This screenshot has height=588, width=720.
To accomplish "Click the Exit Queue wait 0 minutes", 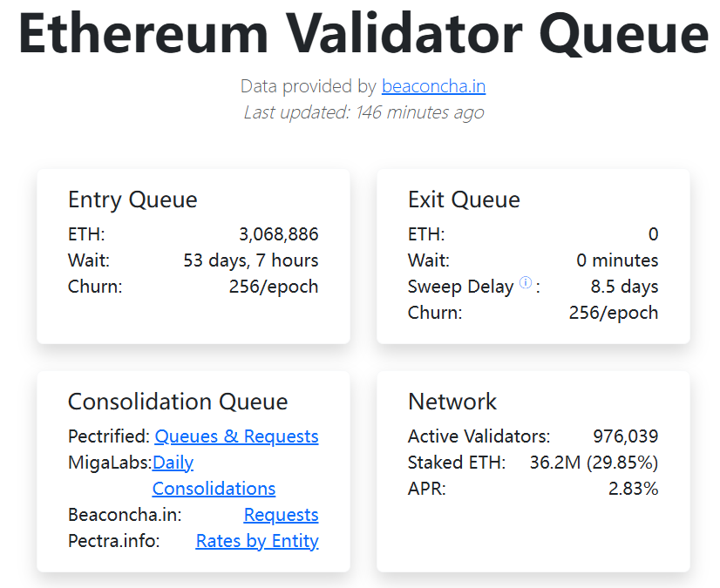I will coord(617,260).
